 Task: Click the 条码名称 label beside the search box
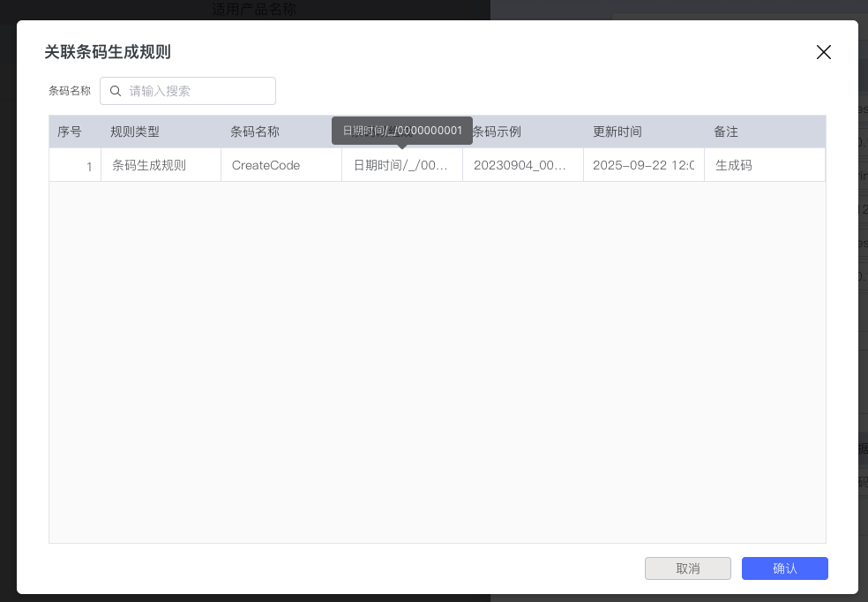[70, 91]
